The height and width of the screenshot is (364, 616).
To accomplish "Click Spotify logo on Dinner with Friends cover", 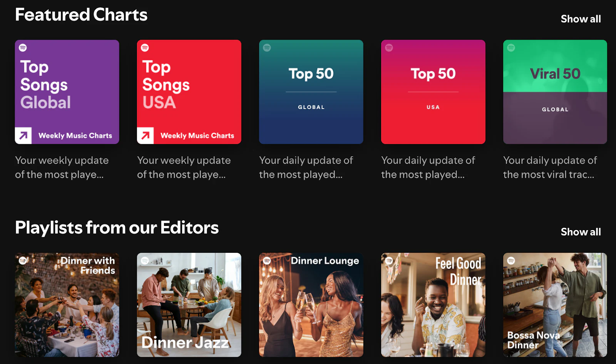I will 23,260.
